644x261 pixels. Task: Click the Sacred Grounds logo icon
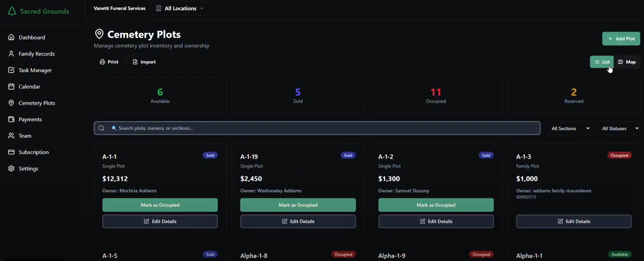click(x=12, y=11)
